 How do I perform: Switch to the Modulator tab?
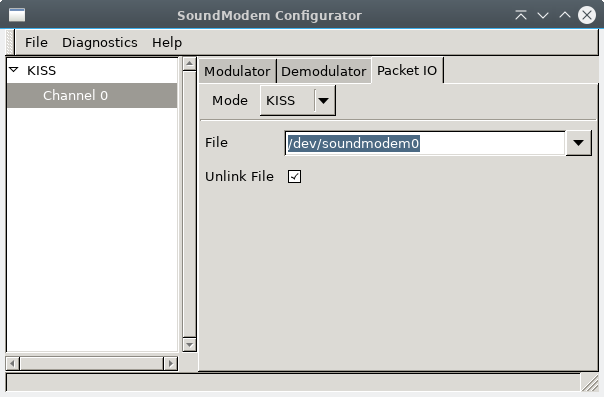(x=237, y=71)
